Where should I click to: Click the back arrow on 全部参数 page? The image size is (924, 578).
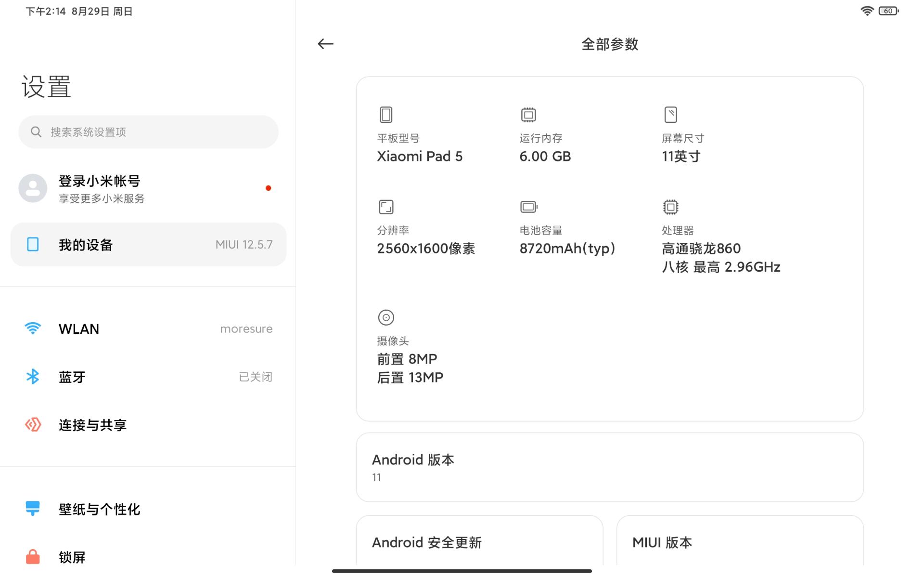point(326,44)
